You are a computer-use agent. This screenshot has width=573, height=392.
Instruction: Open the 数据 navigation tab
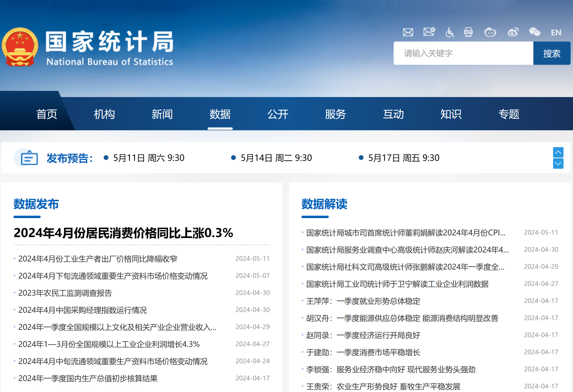(x=220, y=114)
